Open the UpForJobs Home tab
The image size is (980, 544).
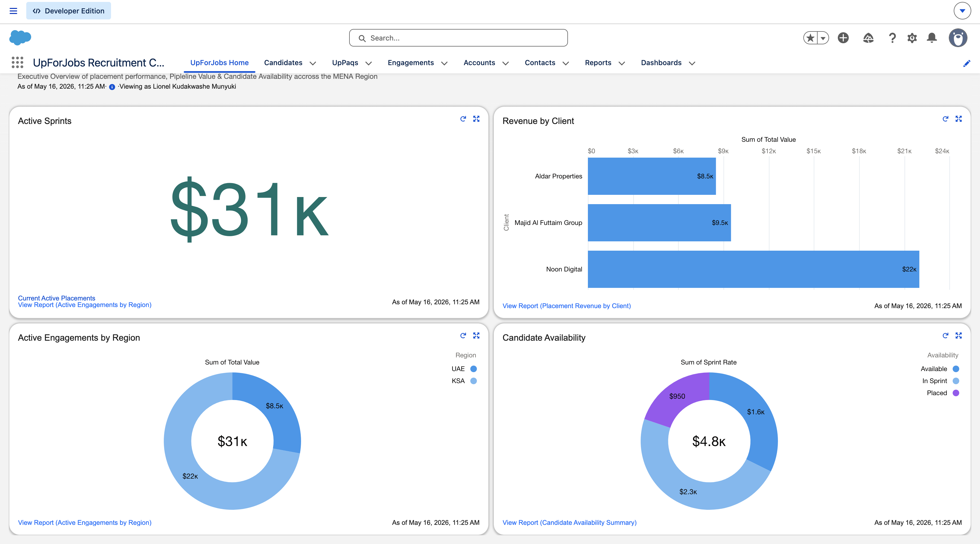[x=220, y=63]
